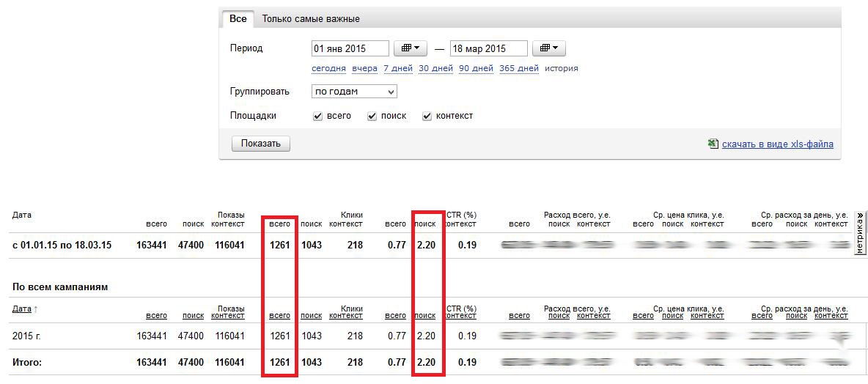The height and width of the screenshot is (384, 868).
Task: Click CTR value 0.77 in the 2015 г. row
Action: click(x=397, y=336)
